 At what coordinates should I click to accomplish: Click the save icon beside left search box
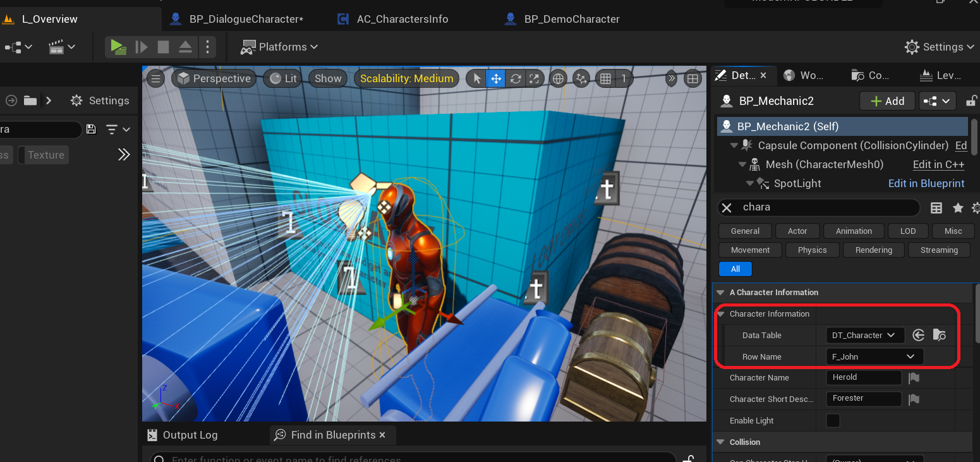(x=91, y=130)
